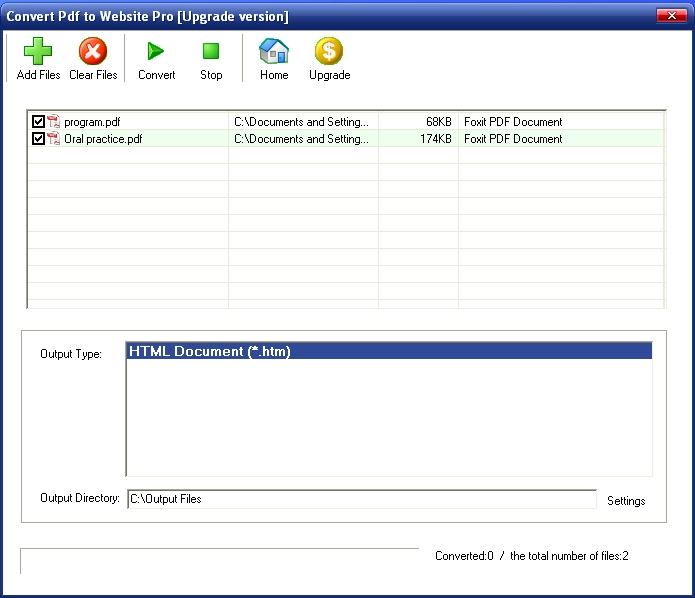This screenshot has width=695, height=598.
Task: Select the Oral practice.pdf file name
Action: [x=103, y=139]
